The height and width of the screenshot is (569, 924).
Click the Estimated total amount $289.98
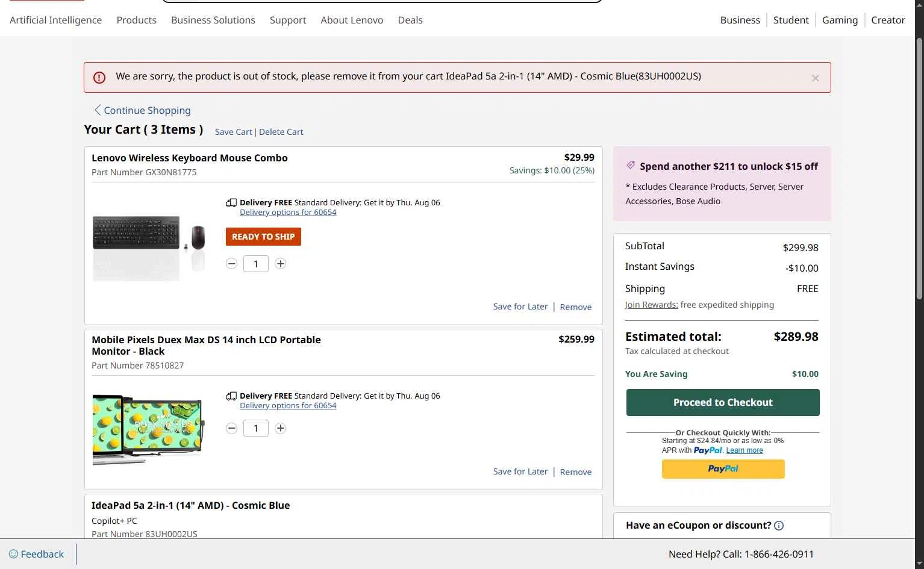point(796,337)
